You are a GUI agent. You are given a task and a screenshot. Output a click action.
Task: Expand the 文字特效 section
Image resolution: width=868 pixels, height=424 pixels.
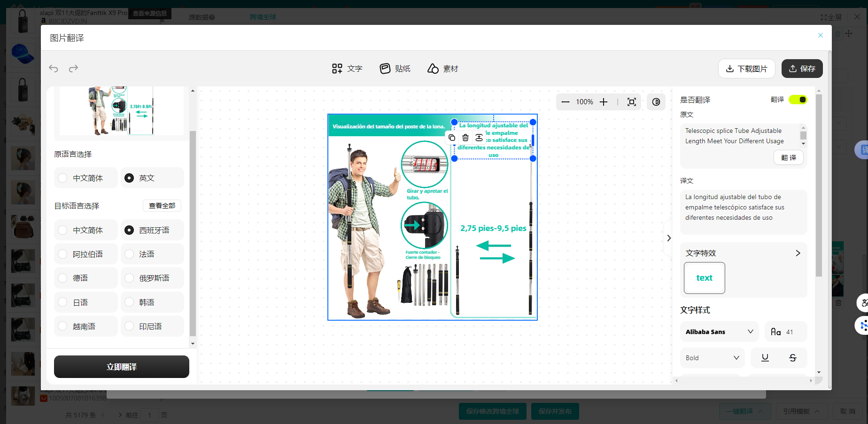798,253
